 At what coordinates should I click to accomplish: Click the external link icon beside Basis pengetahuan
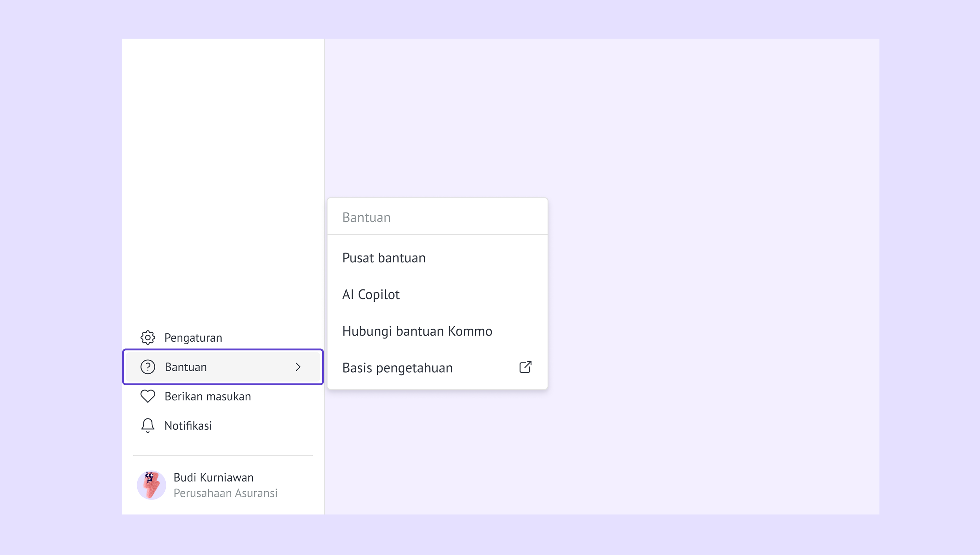coord(525,367)
